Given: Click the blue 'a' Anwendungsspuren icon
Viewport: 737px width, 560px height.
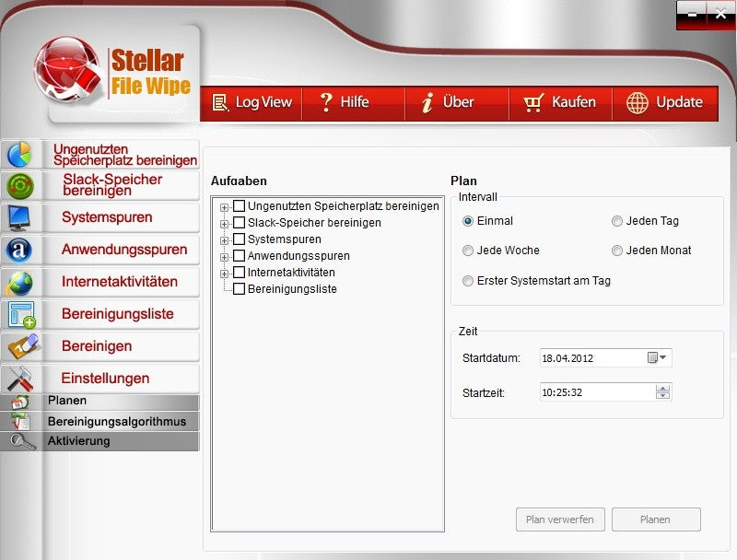Looking at the screenshot, I should tap(19, 250).
